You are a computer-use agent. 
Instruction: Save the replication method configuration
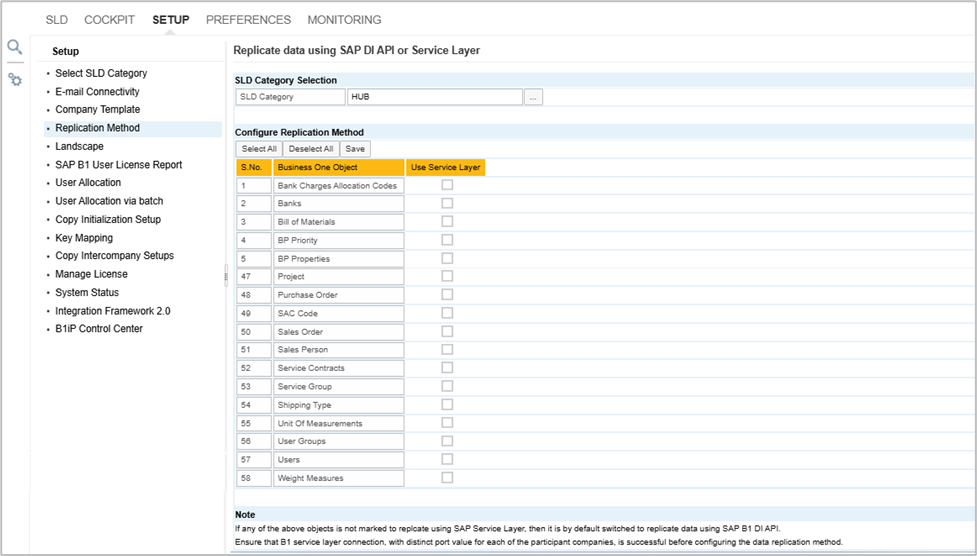tap(355, 149)
